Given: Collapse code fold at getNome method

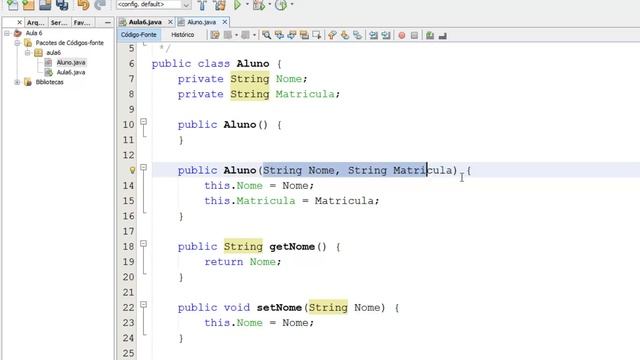Looking at the screenshot, I should pyautogui.click(x=143, y=244).
